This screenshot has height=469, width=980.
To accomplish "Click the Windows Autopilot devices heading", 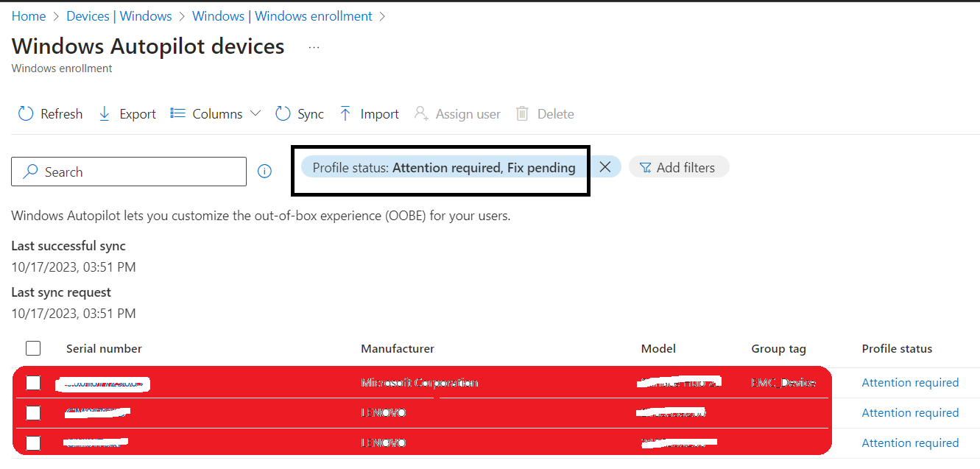I will click(148, 46).
